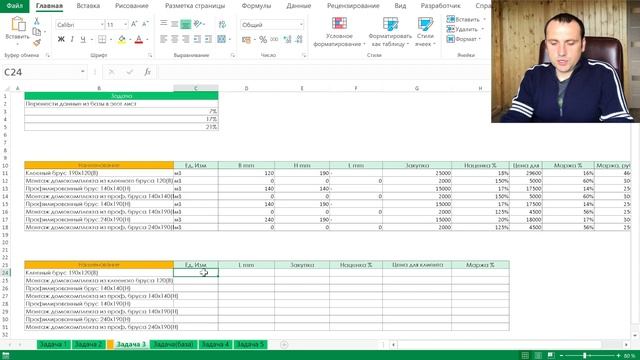Viewport: 640px width, 360px height.
Task: Click zoom in plus button
Action: click(x=618, y=356)
